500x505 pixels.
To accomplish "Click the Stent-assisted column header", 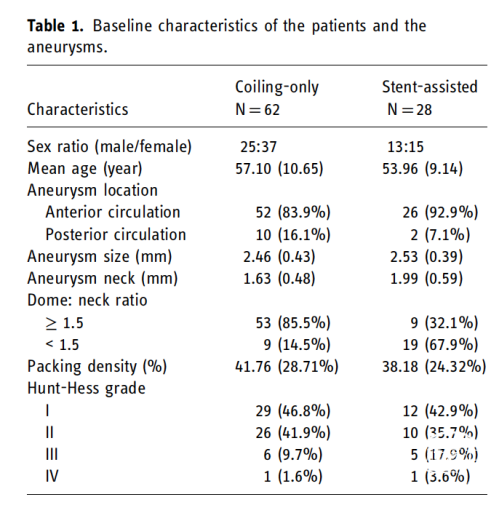I will coord(430,87).
